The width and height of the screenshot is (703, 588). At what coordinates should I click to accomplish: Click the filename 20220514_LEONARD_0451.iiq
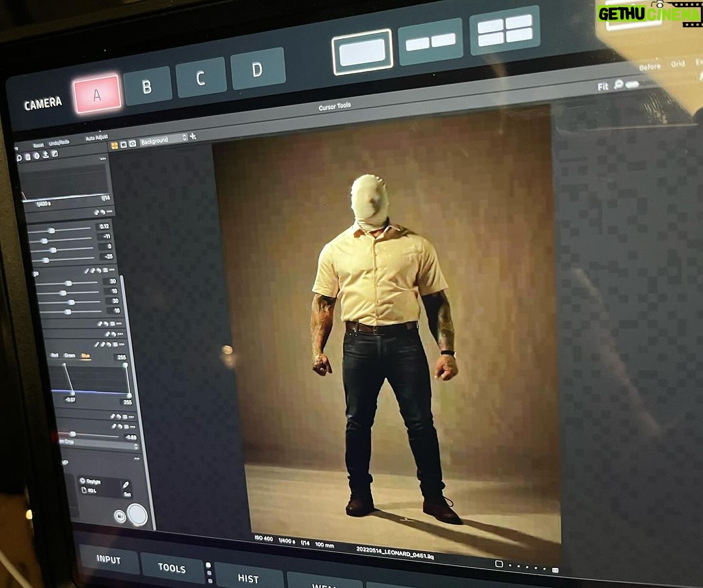(395, 552)
